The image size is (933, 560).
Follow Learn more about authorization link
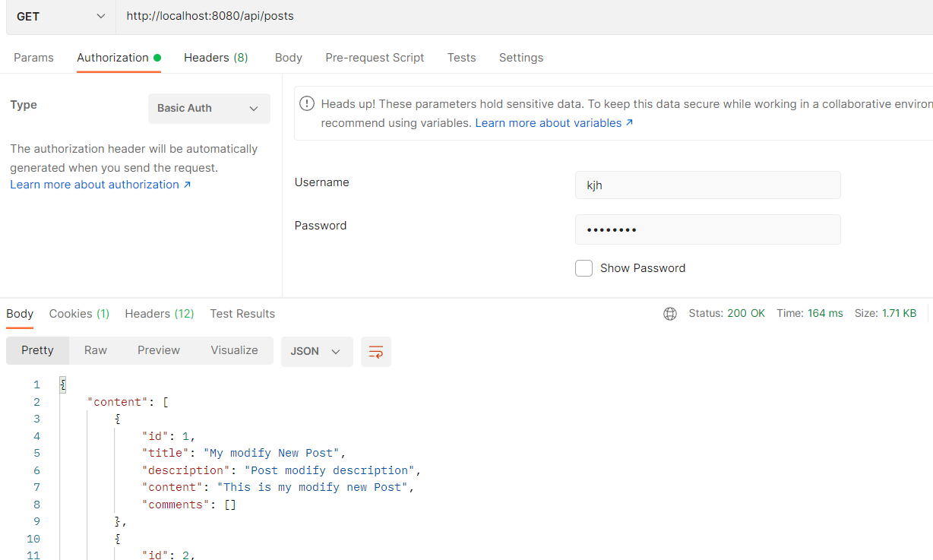tap(100, 185)
